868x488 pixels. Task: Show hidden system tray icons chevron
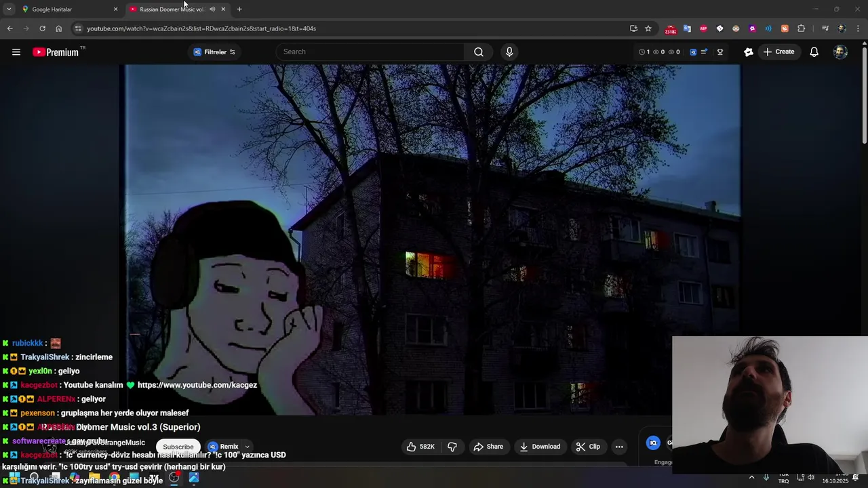pos(751,478)
